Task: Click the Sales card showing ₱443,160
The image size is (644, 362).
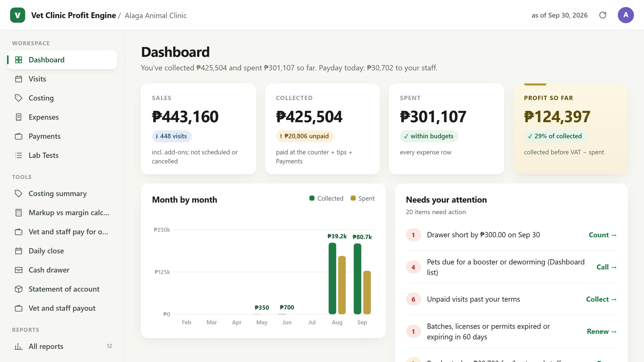Action: 198,129
